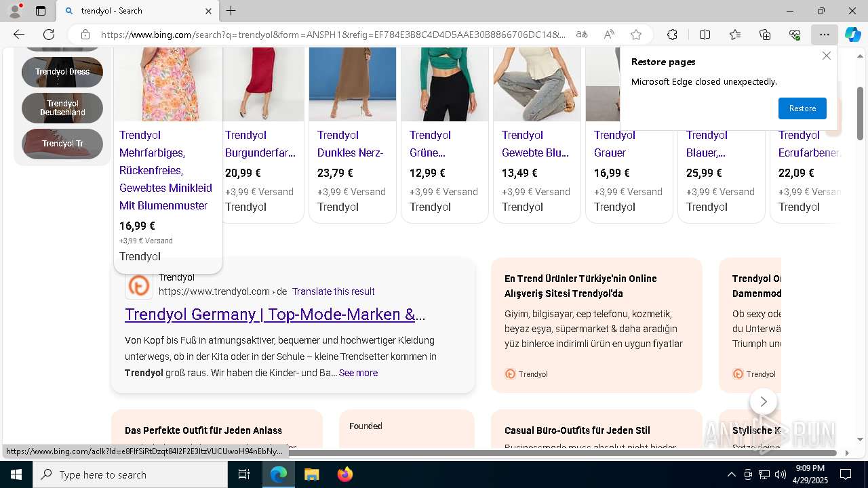The width and height of the screenshot is (868, 488).
Task: Click the jeans and blouse product image
Action: 537,85
